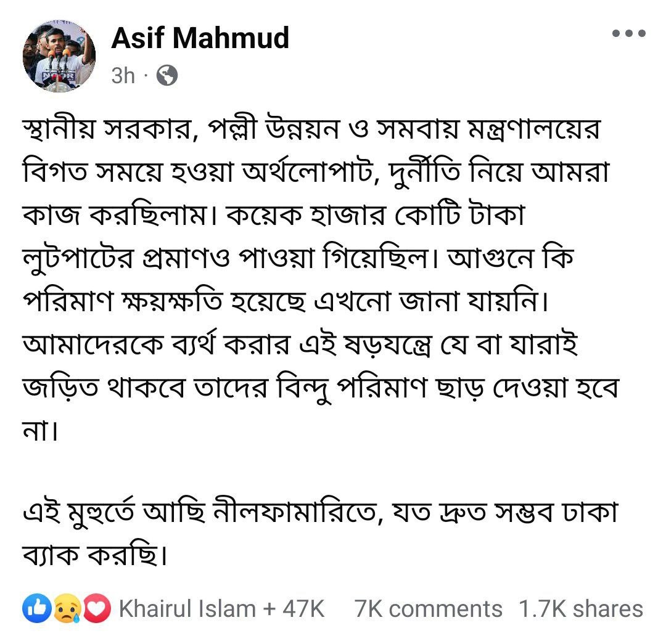Open the three-dot post options menu
Image resolution: width=666 pixels, height=644 pixels.
[x=628, y=33]
